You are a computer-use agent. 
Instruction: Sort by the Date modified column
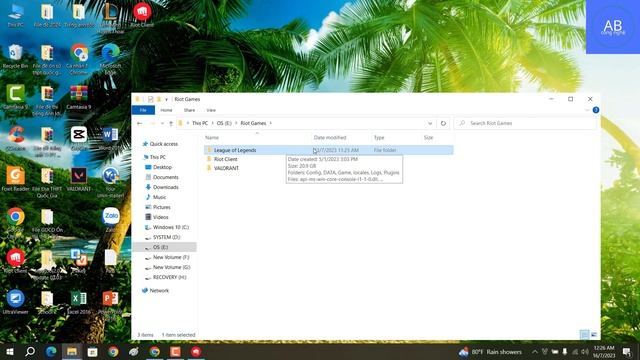coord(330,138)
